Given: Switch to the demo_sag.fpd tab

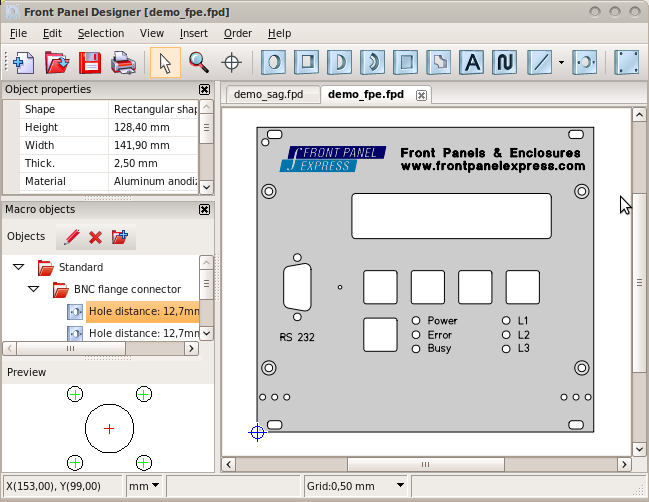Looking at the screenshot, I should pos(269,94).
